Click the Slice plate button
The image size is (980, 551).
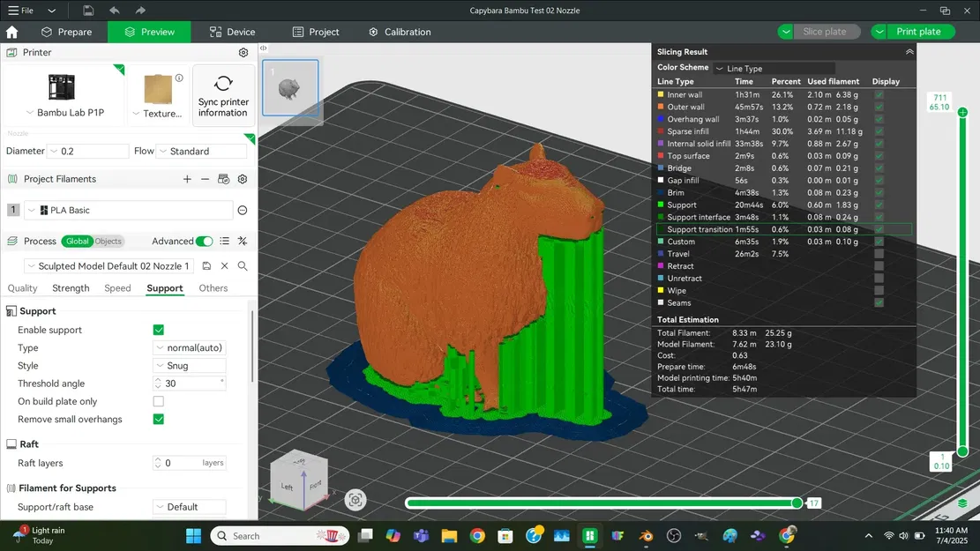[827, 31]
